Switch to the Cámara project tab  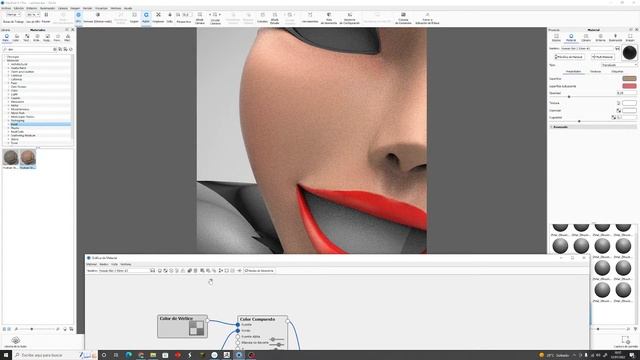click(x=586, y=38)
